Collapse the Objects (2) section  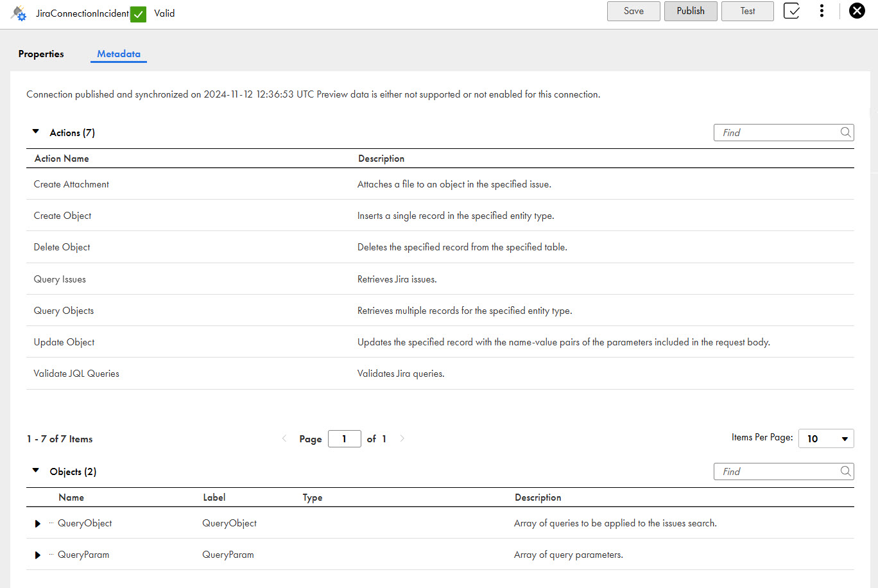coord(36,471)
